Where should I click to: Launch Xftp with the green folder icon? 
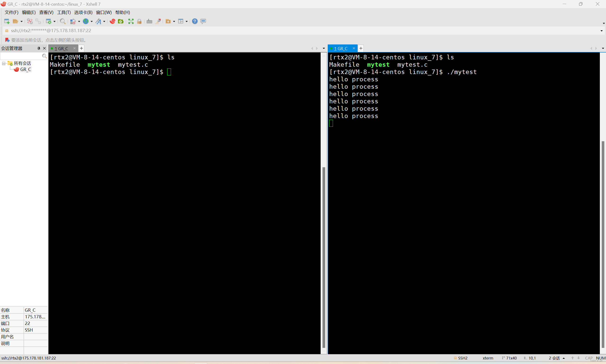click(121, 21)
